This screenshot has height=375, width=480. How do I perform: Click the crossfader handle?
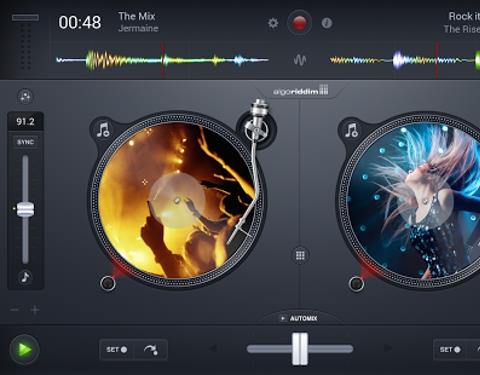coord(300,349)
